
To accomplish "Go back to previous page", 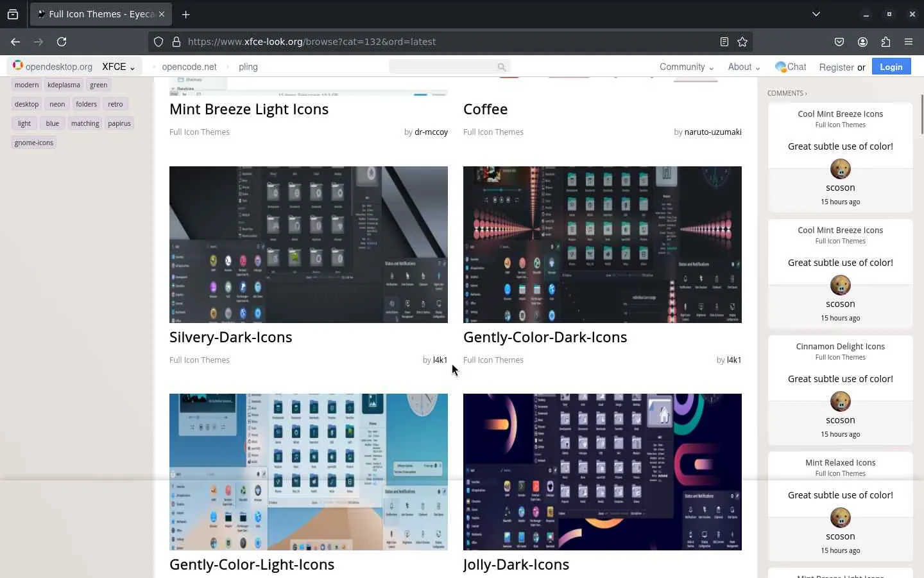I will click(x=15, y=42).
